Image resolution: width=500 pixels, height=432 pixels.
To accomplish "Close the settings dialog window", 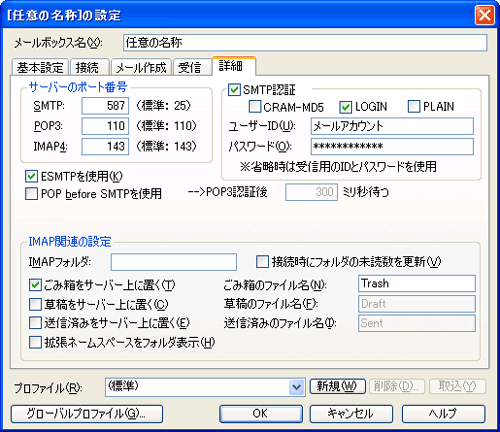I will click(x=484, y=15).
